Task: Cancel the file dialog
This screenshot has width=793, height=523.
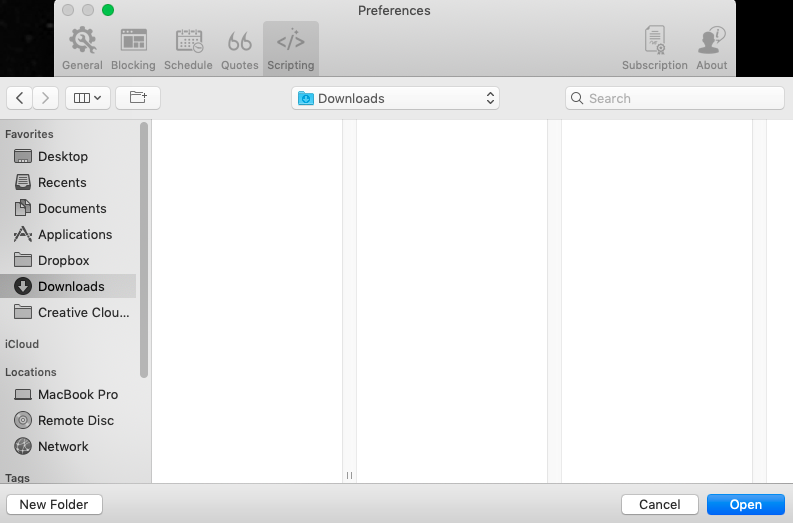Action: click(x=659, y=504)
